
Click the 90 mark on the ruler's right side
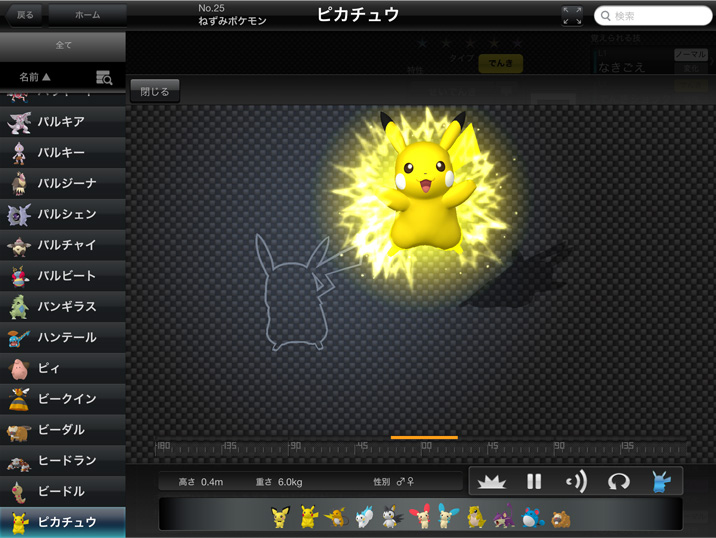point(559,446)
